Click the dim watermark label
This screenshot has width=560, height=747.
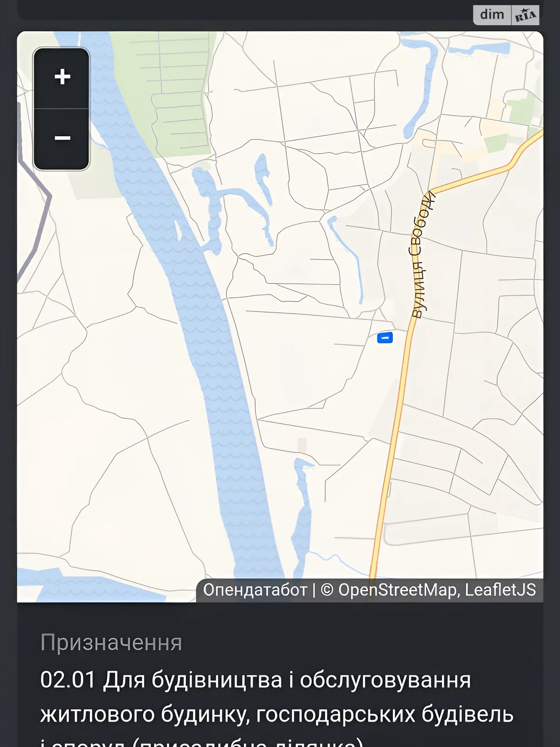click(492, 14)
